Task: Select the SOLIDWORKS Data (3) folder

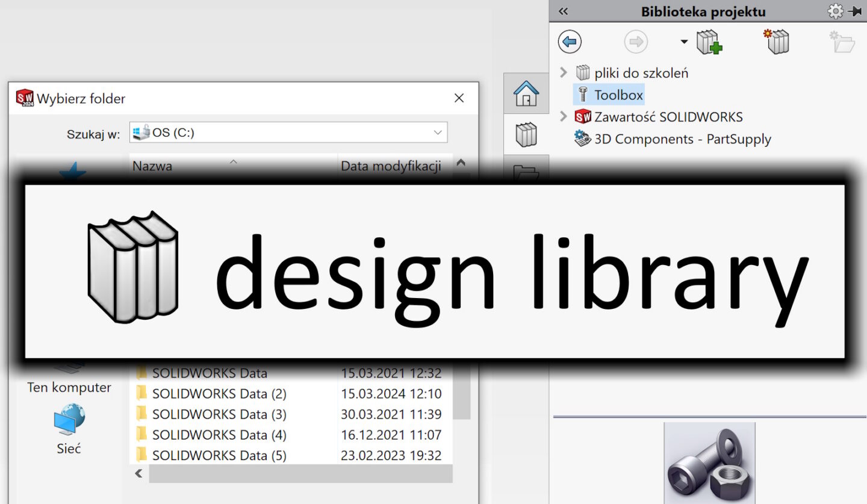Action: coord(219,414)
